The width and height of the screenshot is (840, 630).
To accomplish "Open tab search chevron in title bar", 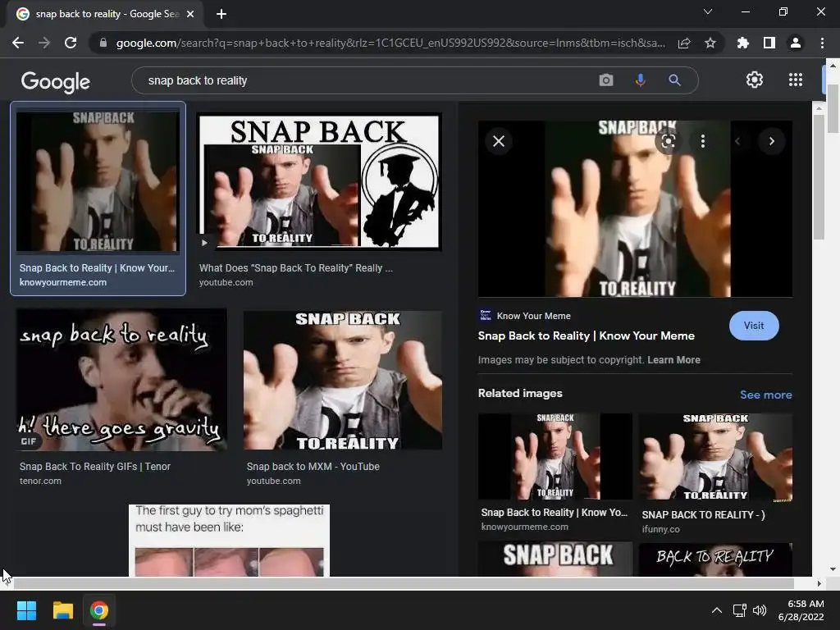I will click(708, 11).
